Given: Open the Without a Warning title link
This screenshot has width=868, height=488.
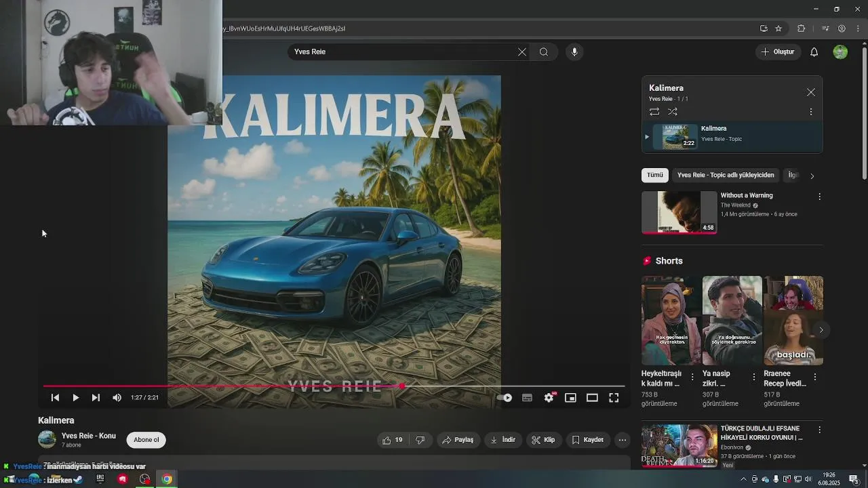Looking at the screenshot, I should coord(747,195).
